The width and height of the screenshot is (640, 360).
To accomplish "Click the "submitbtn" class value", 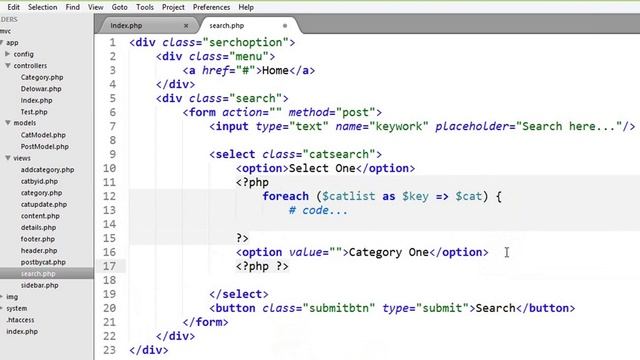I will click(x=339, y=308).
